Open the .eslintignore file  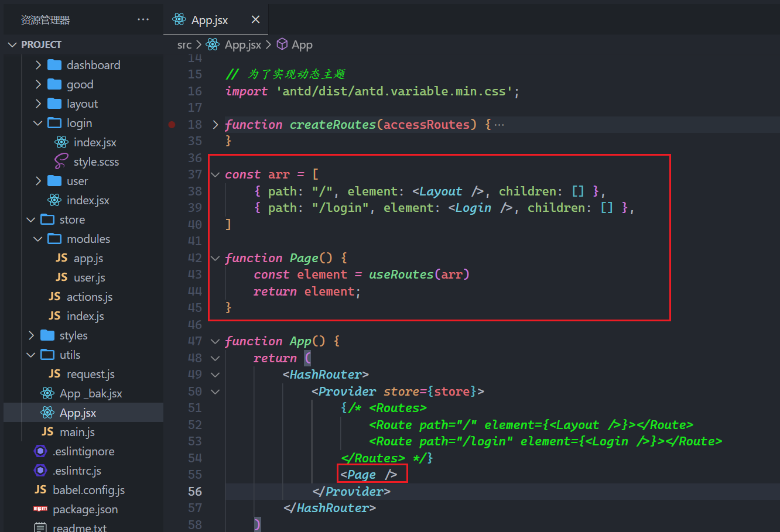[x=83, y=451]
